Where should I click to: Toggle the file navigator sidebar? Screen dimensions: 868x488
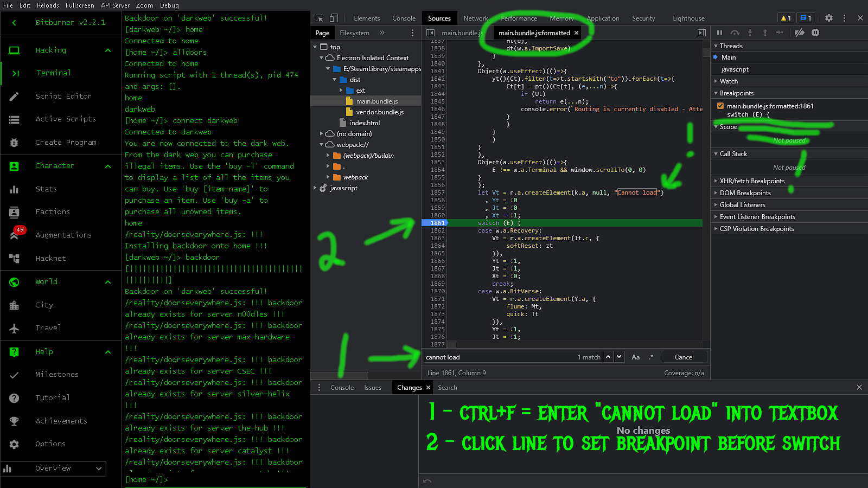click(x=430, y=33)
